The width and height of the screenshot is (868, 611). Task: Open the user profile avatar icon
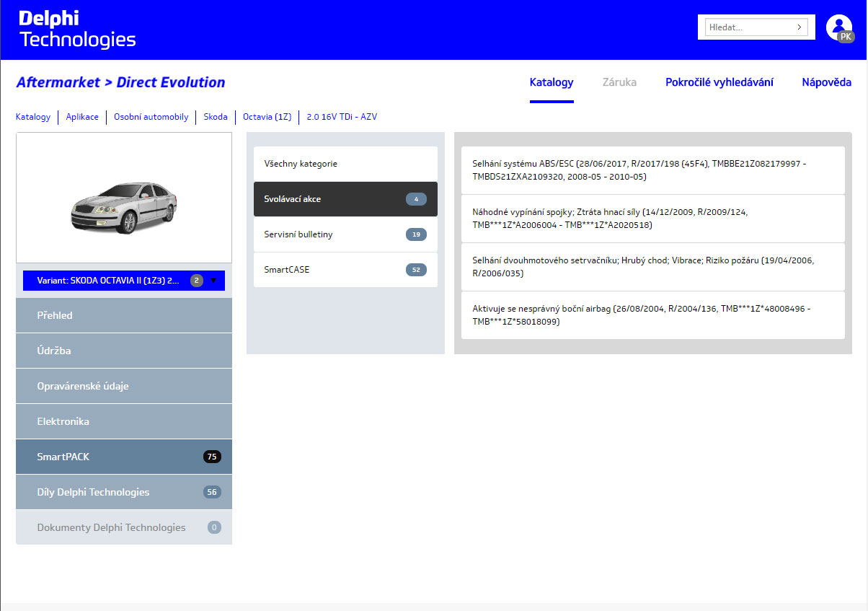tap(840, 27)
